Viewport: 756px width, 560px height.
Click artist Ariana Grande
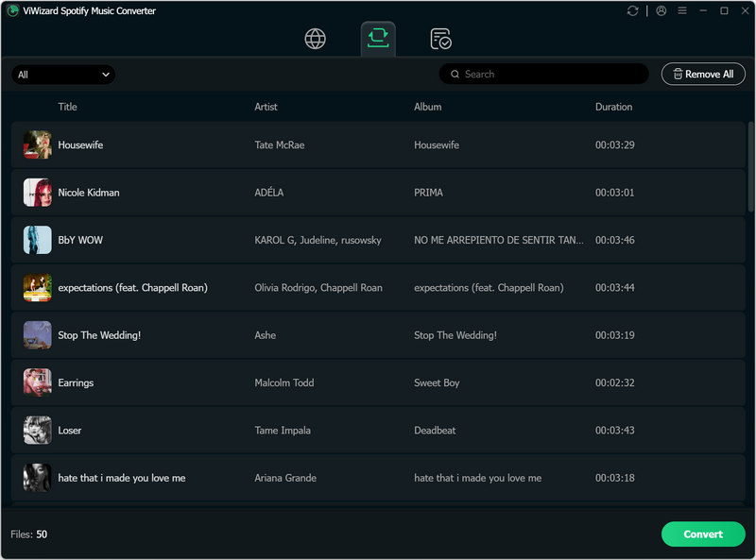[x=285, y=478]
